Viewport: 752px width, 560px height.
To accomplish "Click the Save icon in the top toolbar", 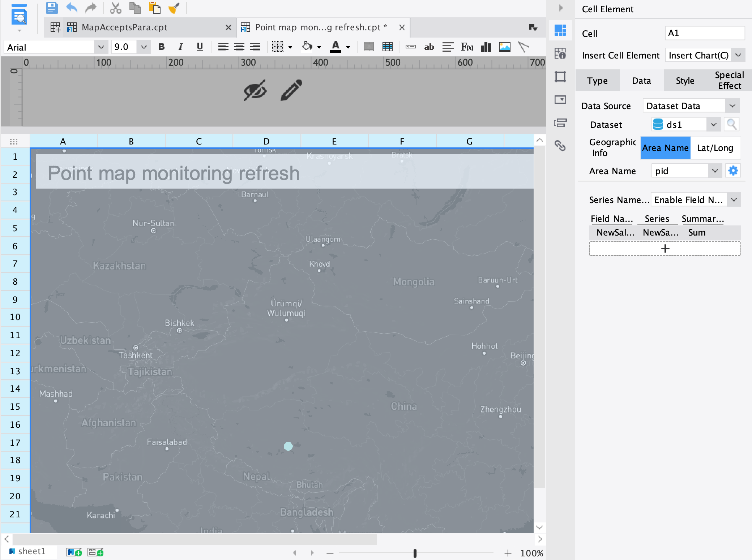I will [52, 8].
